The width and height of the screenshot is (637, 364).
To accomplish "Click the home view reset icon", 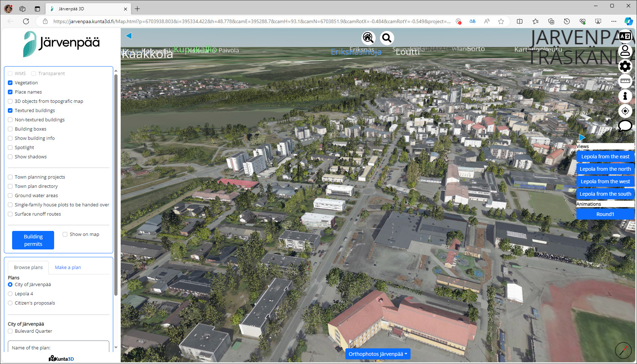I will [368, 37].
